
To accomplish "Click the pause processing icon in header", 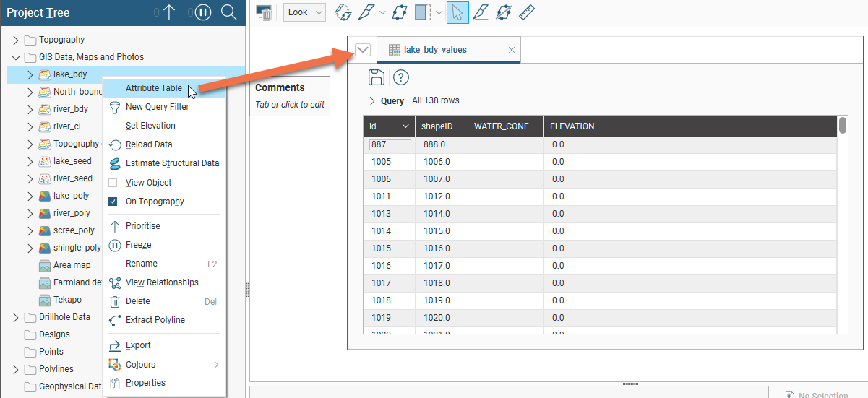I will coord(204,12).
